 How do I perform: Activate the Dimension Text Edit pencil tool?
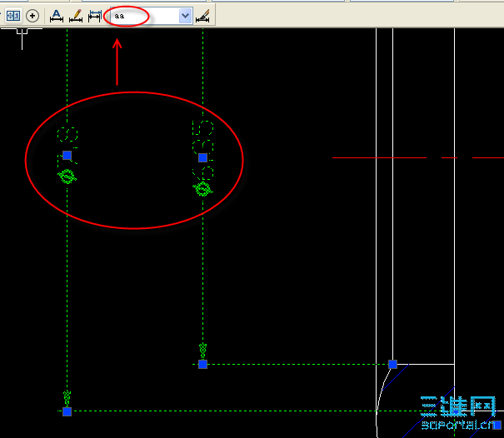[x=76, y=16]
